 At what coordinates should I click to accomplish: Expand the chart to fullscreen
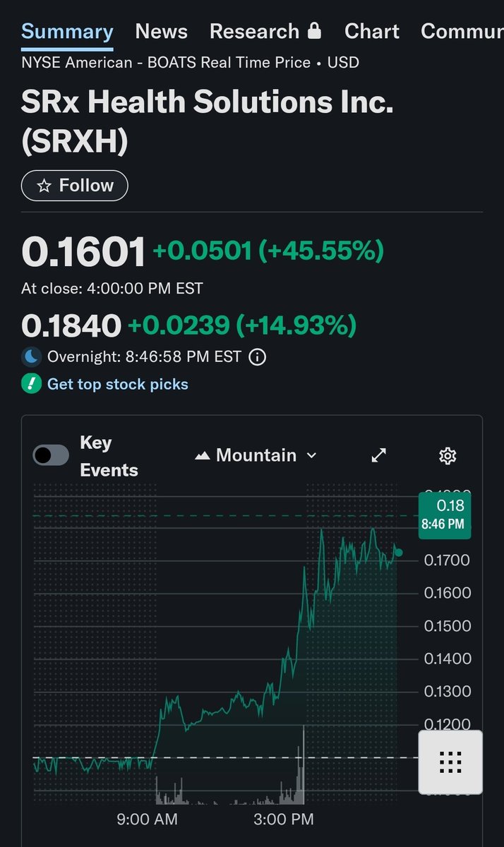tap(379, 456)
